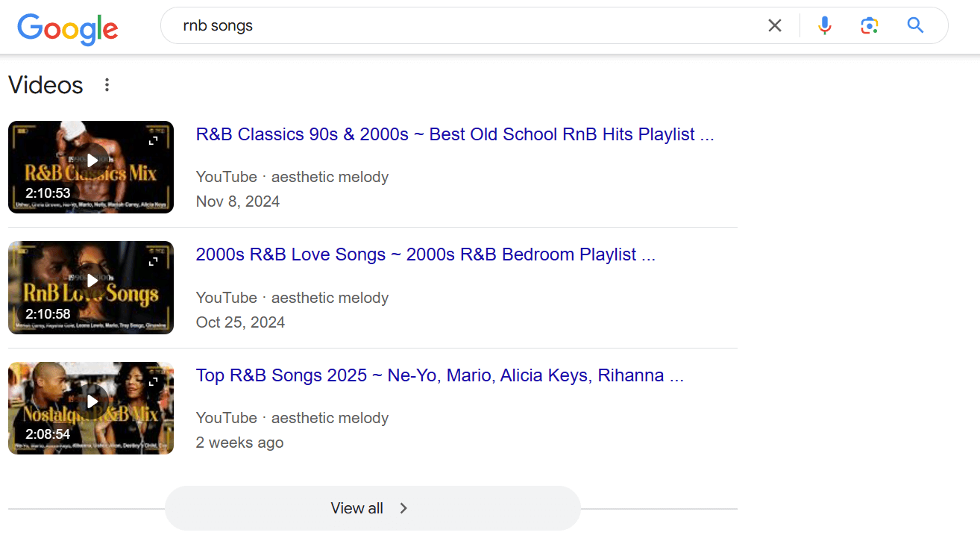
Task: Open Top R&B Songs 2025 title link
Action: pos(439,375)
